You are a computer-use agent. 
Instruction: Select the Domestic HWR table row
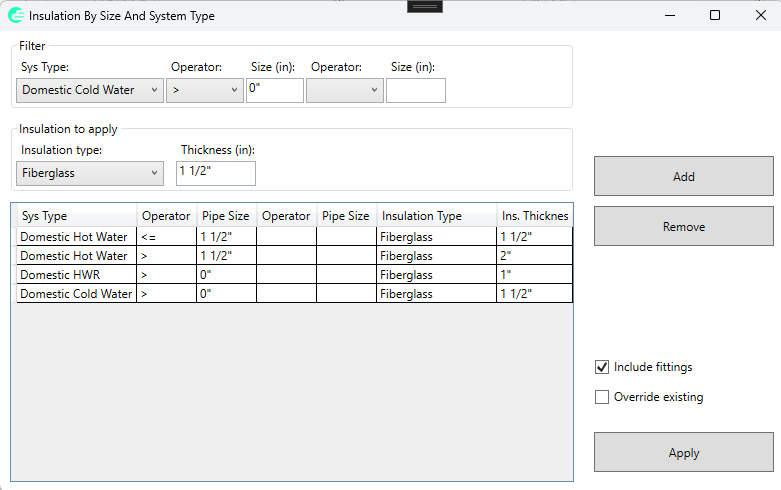[76, 275]
